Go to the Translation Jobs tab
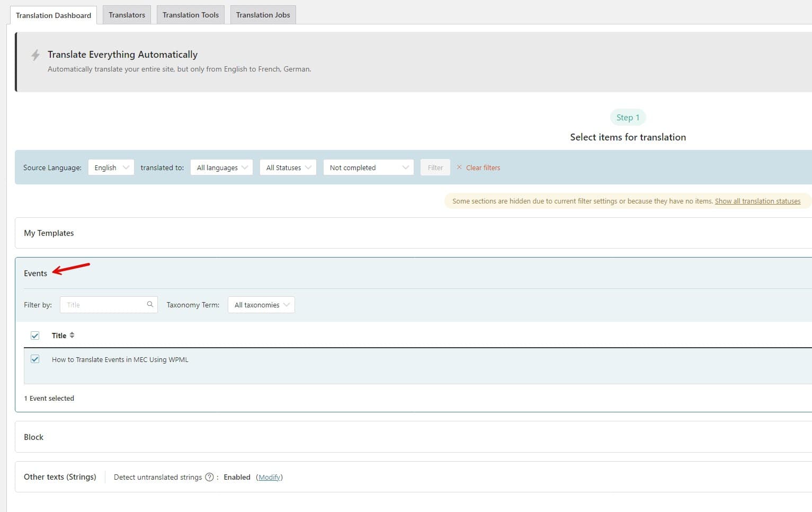Viewport: 812px width, 512px height. tap(263, 15)
